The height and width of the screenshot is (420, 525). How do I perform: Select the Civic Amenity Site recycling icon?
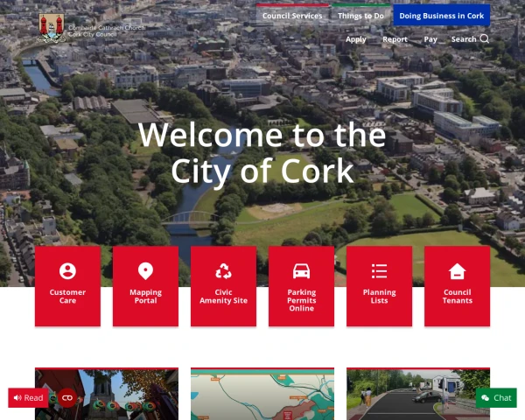[x=223, y=285]
